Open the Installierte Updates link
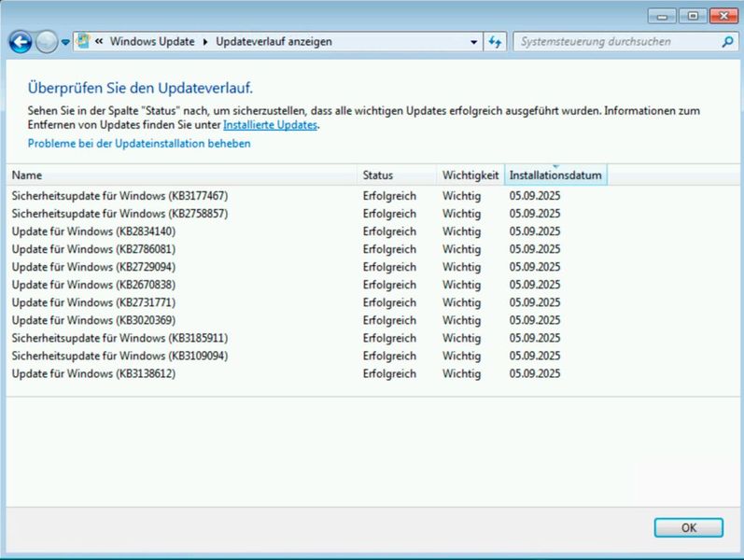This screenshot has width=744, height=560. click(x=270, y=125)
